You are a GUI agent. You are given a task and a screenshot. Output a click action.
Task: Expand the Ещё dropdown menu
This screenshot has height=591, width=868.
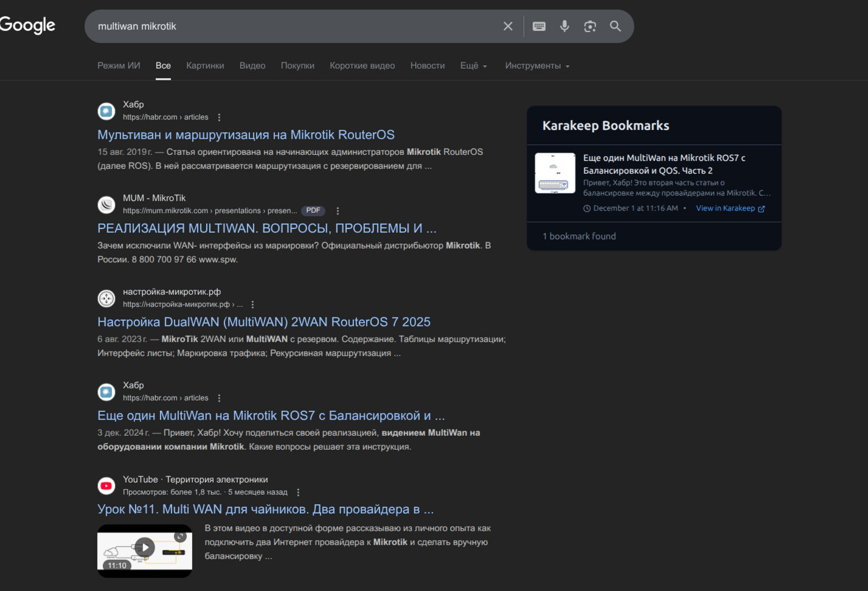pyautogui.click(x=473, y=66)
